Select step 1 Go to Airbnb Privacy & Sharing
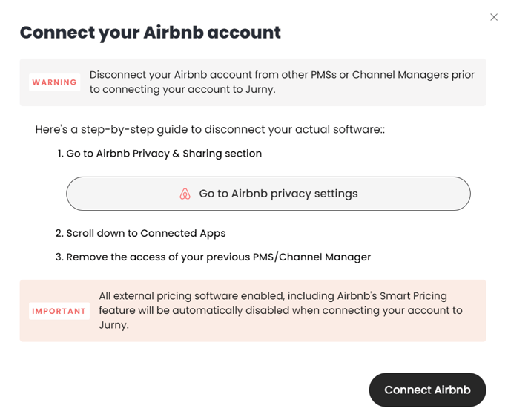The height and width of the screenshot is (420, 508). coord(159,154)
